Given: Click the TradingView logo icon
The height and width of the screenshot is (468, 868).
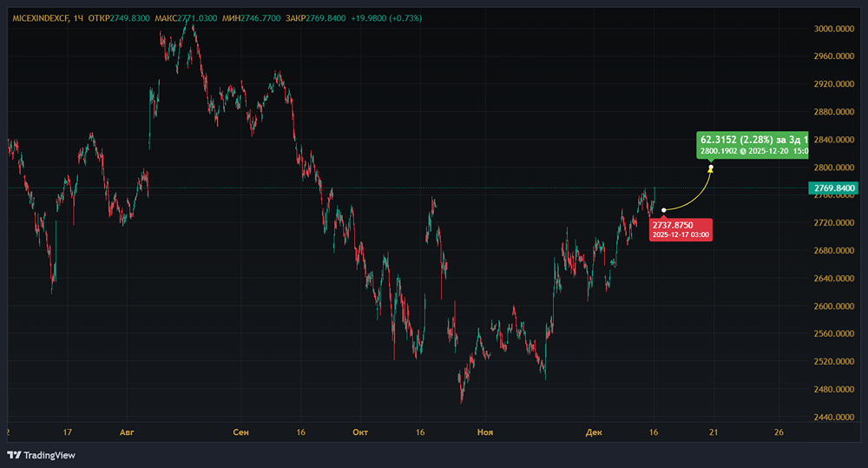Looking at the screenshot, I should coord(14,455).
